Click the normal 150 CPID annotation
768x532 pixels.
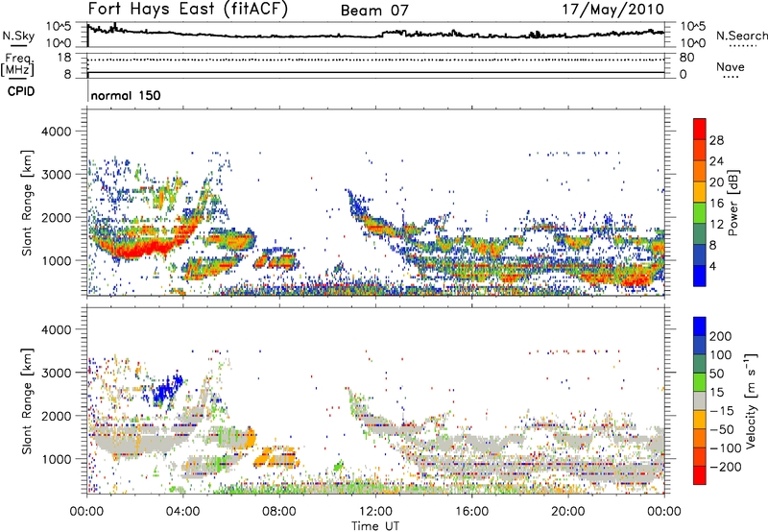click(x=126, y=95)
